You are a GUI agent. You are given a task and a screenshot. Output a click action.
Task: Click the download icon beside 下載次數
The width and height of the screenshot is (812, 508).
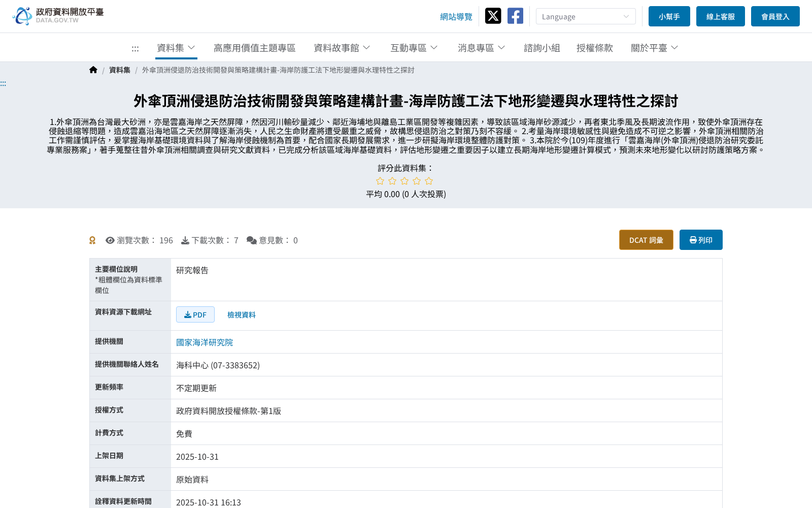[x=185, y=240]
